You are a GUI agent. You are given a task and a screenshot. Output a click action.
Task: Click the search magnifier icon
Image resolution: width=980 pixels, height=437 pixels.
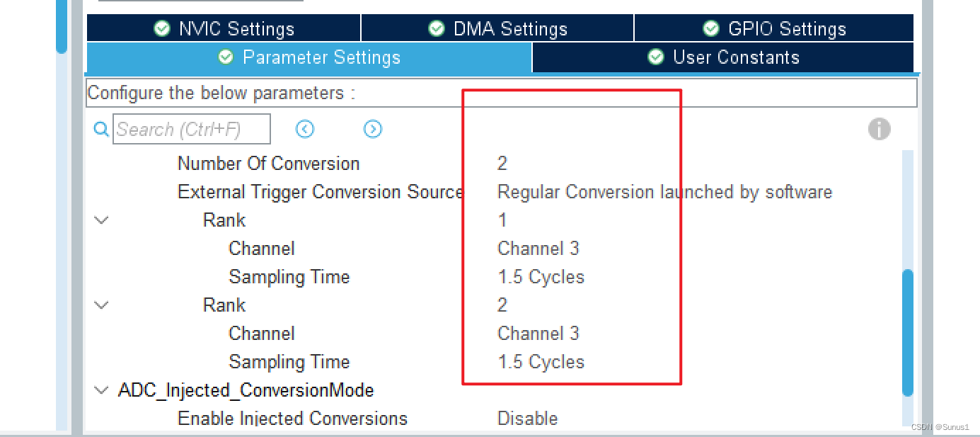(101, 129)
